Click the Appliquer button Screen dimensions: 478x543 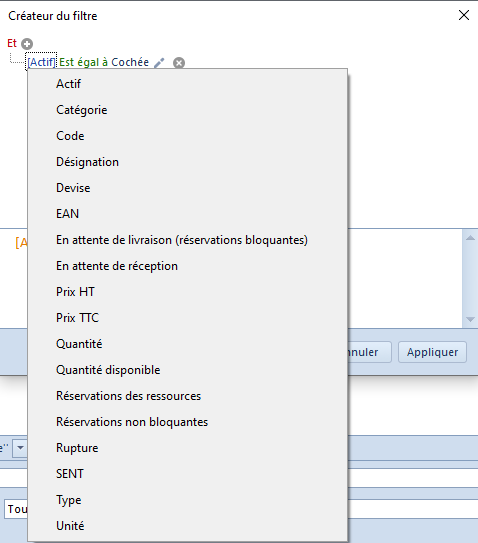(432, 352)
